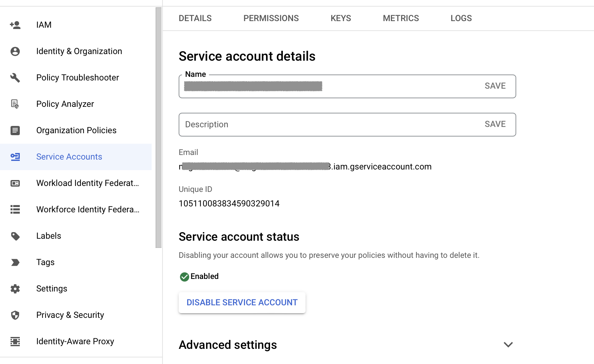Open Settings via the gear icon
Viewport: 594px width, 364px height.
[x=15, y=289]
